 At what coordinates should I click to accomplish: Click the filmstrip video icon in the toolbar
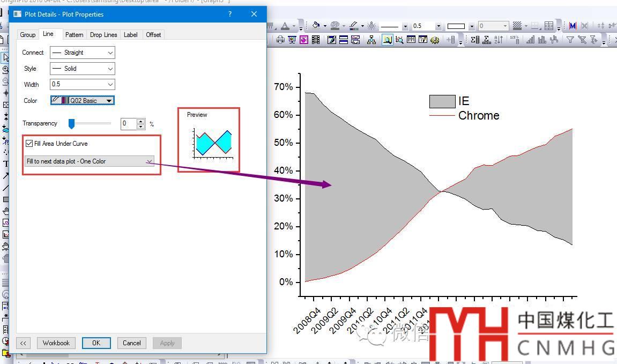click(316, 40)
